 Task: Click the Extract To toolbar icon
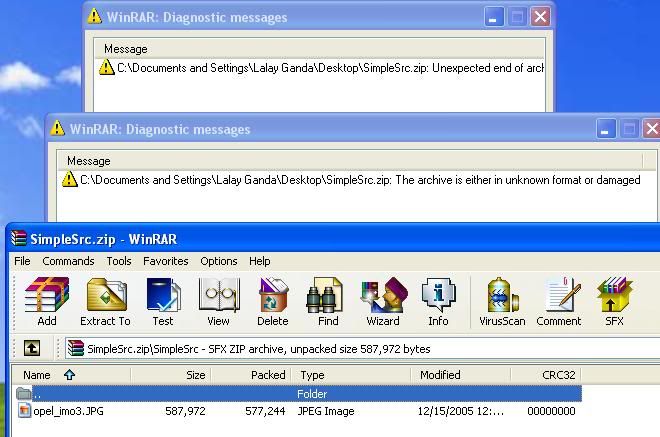pyautogui.click(x=105, y=301)
